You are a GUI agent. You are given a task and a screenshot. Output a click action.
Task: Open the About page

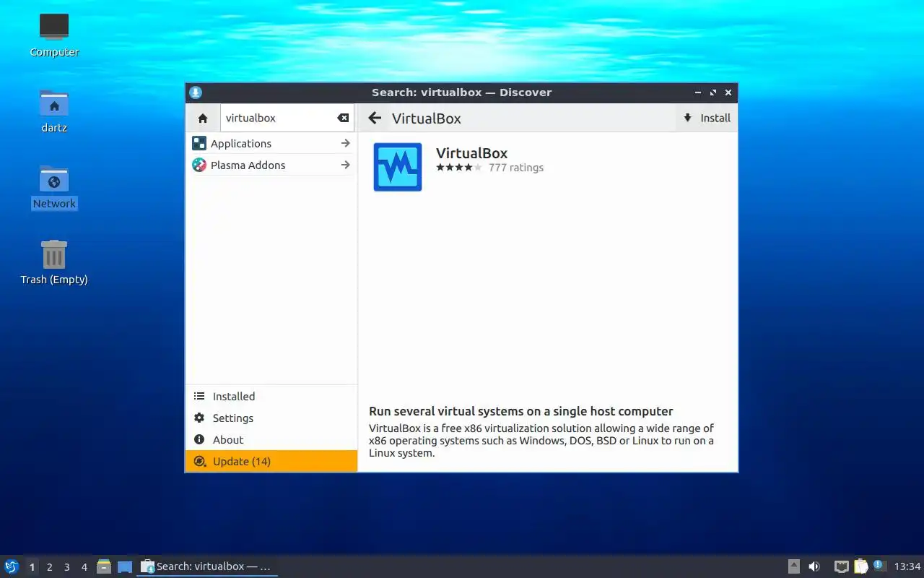(x=271, y=439)
